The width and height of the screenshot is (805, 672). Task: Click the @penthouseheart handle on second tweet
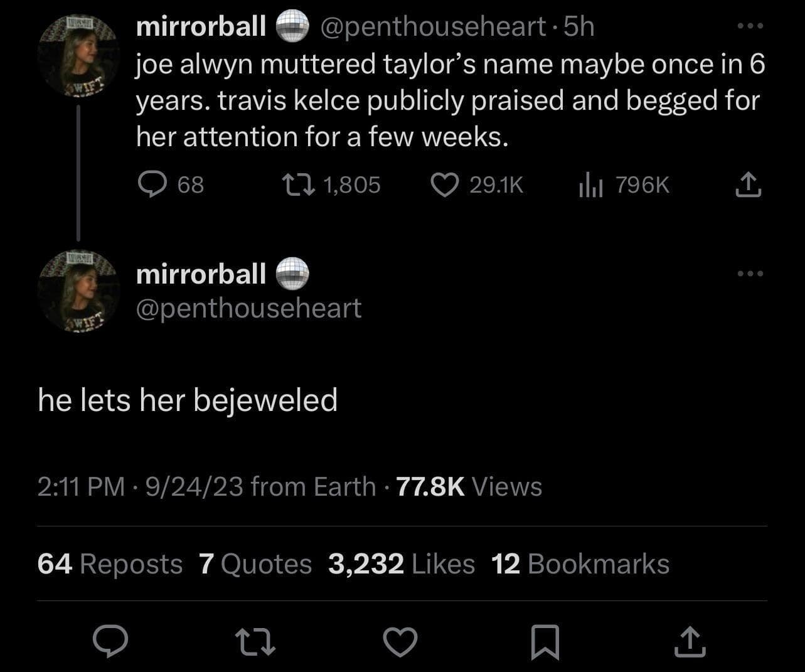click(x=249, y=307)
